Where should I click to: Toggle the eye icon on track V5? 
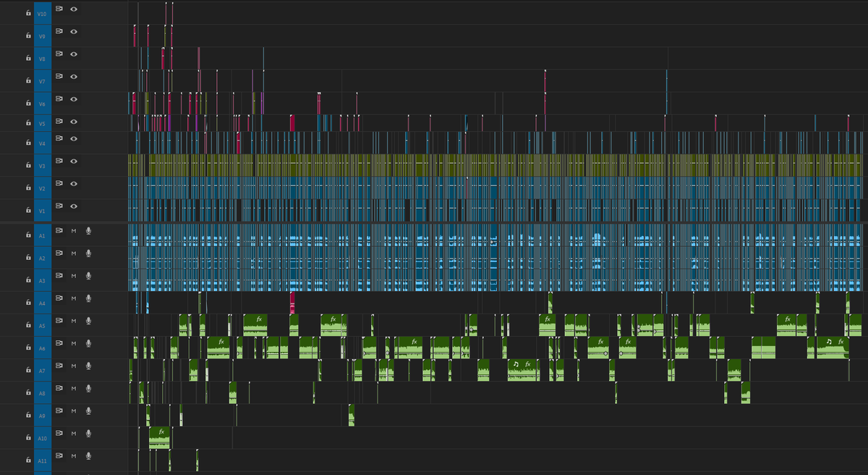point(74,121)
